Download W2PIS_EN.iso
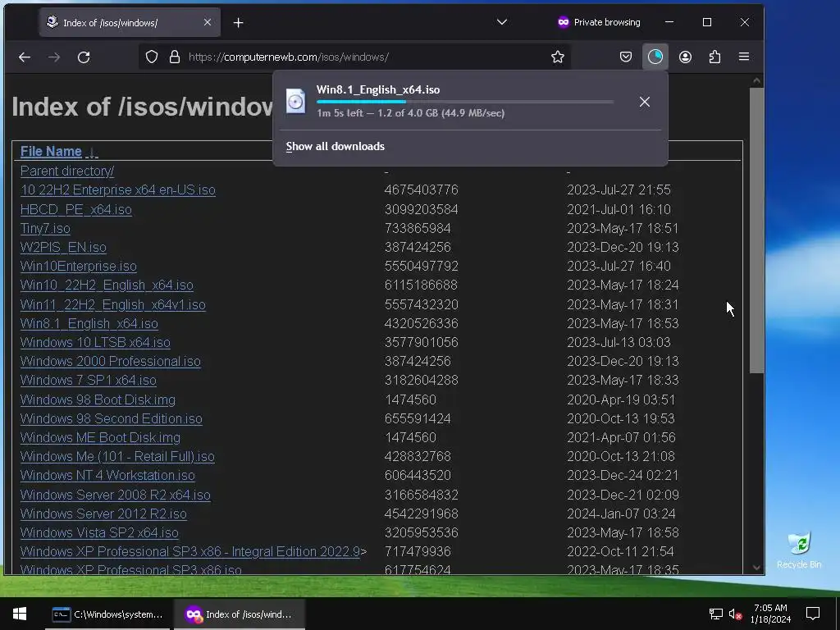Viewport: 840px width, 630px height. [x=63, y=247]
